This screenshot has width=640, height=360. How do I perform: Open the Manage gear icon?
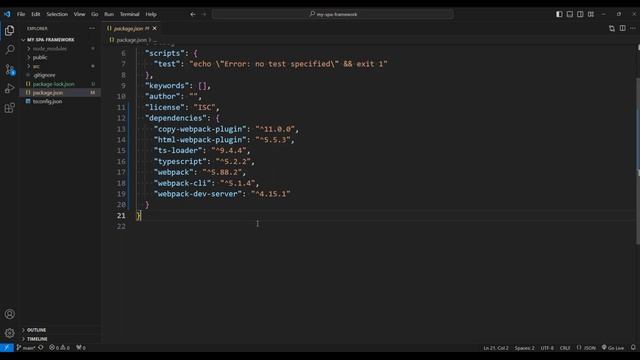pos(9,333)
